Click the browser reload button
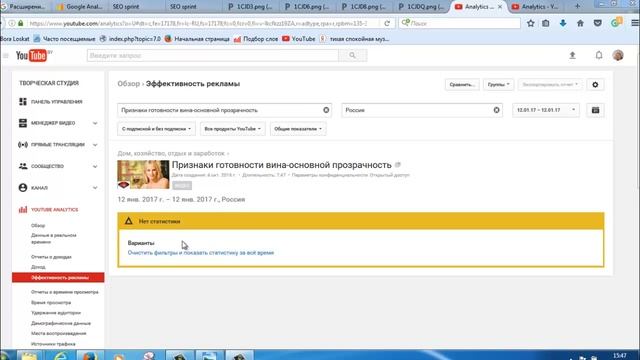This screenshot has width=640, height=360. pyautogui.click(x=387, y=24)
